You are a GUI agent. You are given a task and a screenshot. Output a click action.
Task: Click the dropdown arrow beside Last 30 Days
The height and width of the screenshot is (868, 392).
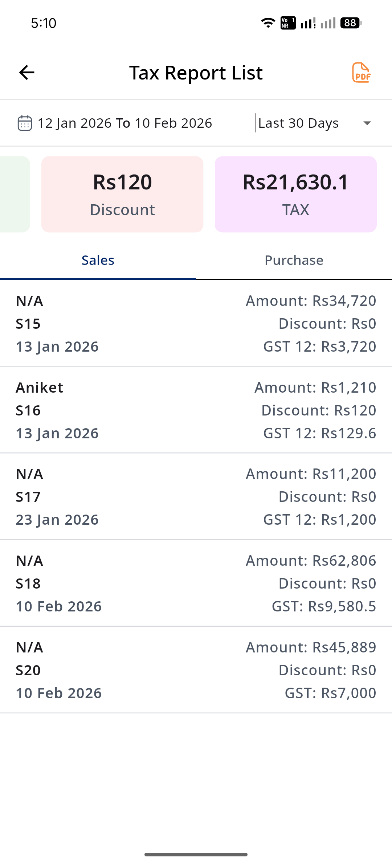point(367,123)
